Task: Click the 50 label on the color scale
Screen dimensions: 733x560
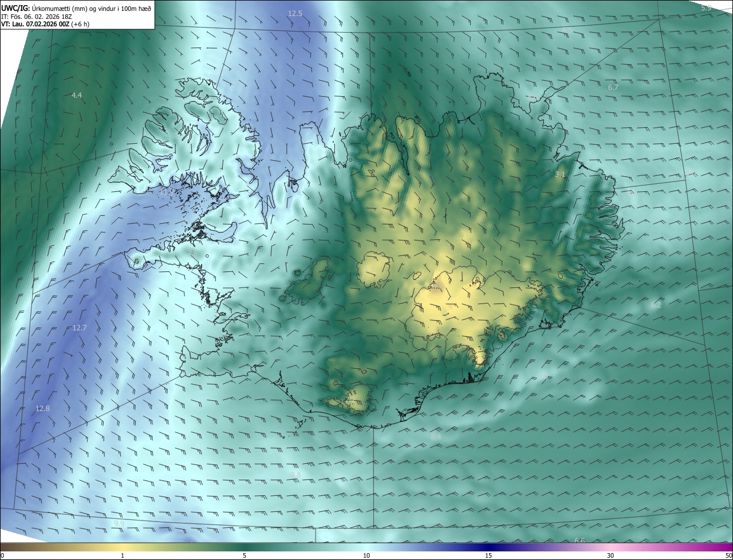Action: coord(728,555)
